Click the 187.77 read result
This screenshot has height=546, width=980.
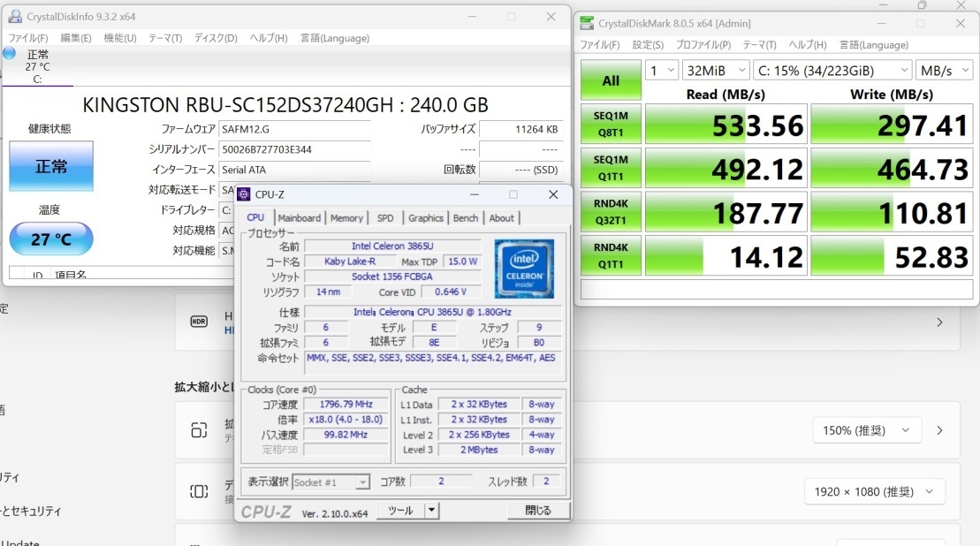point(726,212)
